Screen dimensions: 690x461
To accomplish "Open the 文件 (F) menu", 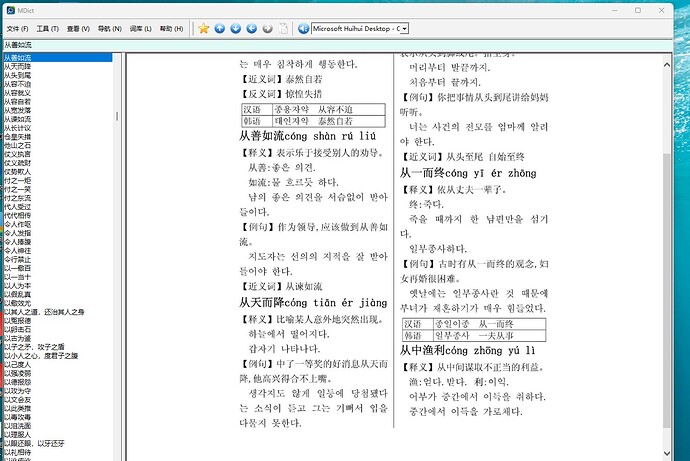I will pos(18,29).
